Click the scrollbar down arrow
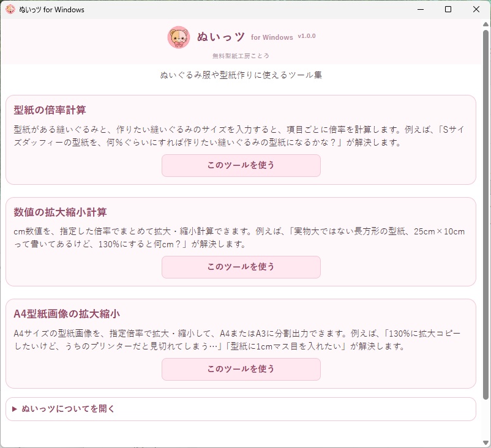The height and width of the screenshot is (448, 491). [x=485, y=442]
